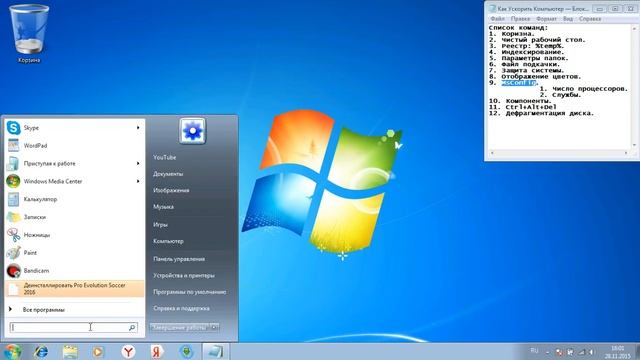Click Notepad vertical scrollbar down arrow
This screenshot has width=640, height=360.
tap(635, 145)
